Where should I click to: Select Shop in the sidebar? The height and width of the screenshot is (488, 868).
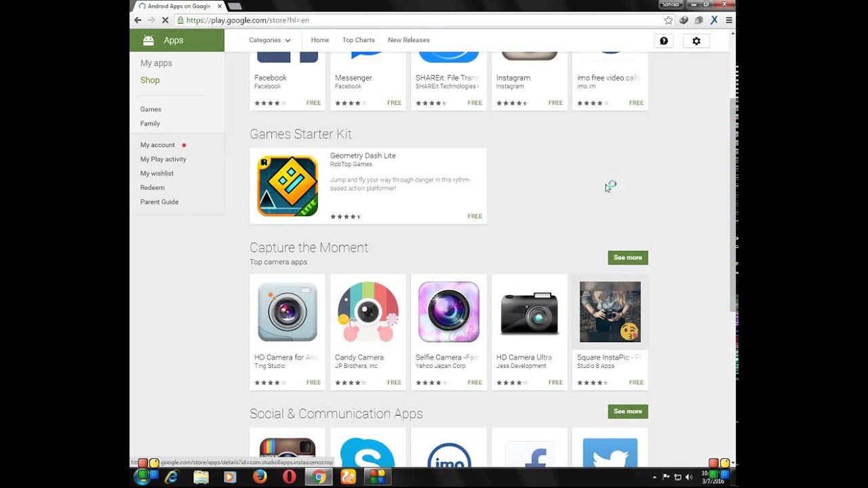(x=150, y=80)
